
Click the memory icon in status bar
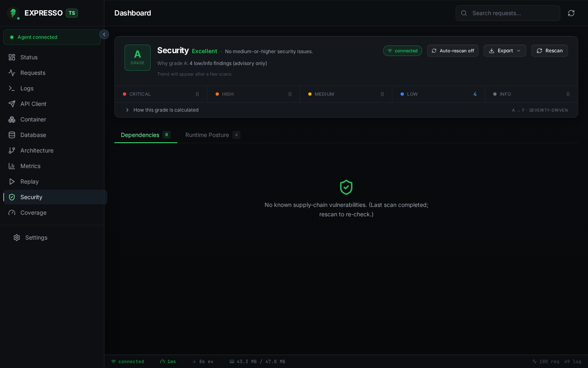click(x=232, y=361)
